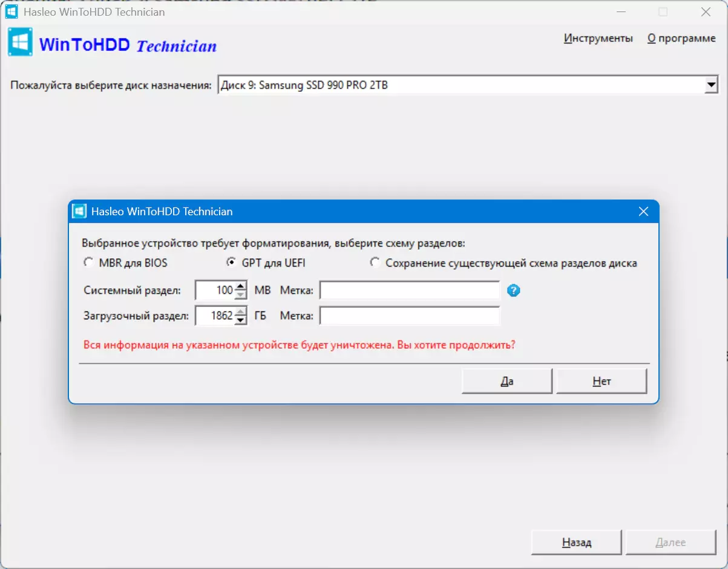Maximize the main WinToHDD window
The height and width of the screenshot is (569, 728).
663,12
